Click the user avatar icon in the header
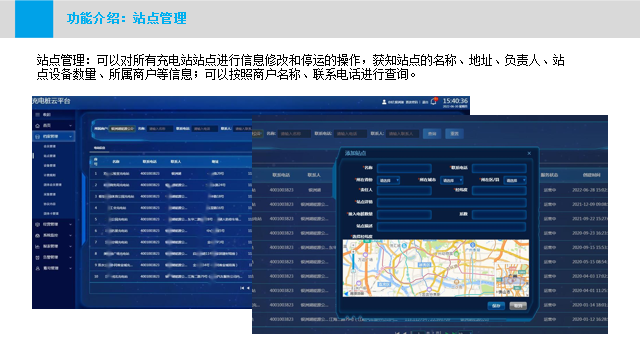Image resolution: width=640 pixels, height=360 pixels. (384, 102)
